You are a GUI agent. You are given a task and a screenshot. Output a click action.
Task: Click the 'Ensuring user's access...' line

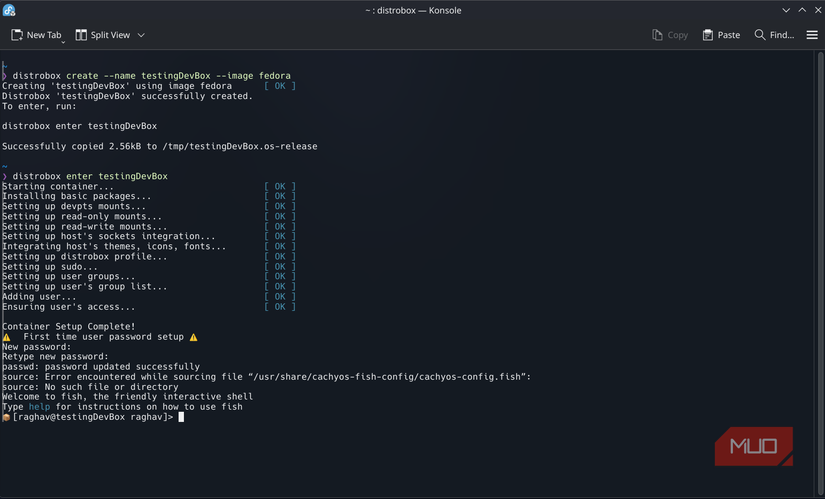coord(68,307)
